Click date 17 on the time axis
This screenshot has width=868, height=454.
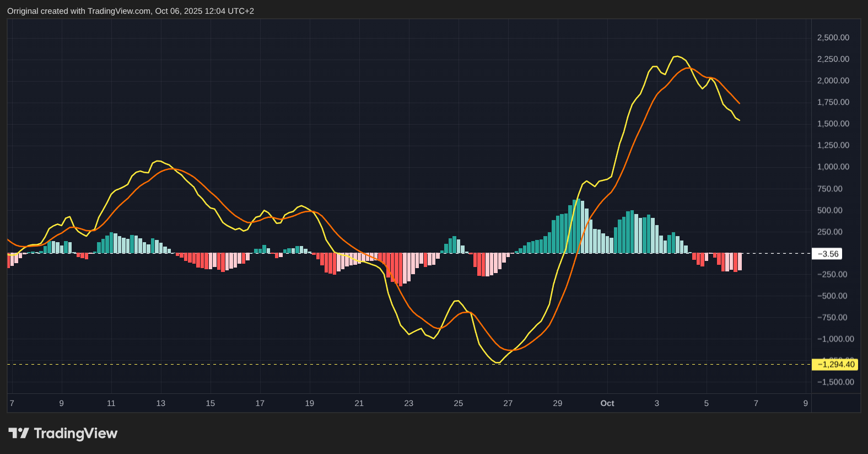pyautogui.click(x=260, y=403)
